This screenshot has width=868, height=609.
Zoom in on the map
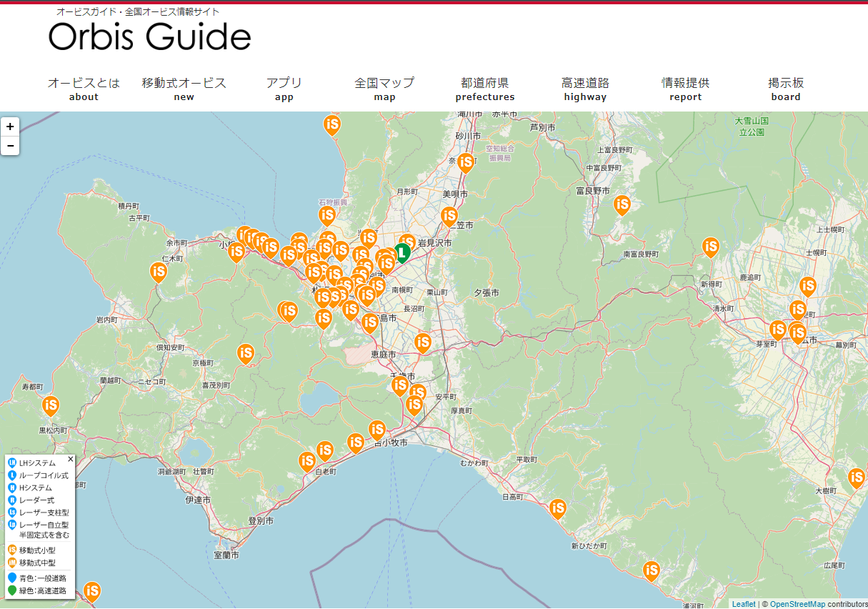pos(10,127)
